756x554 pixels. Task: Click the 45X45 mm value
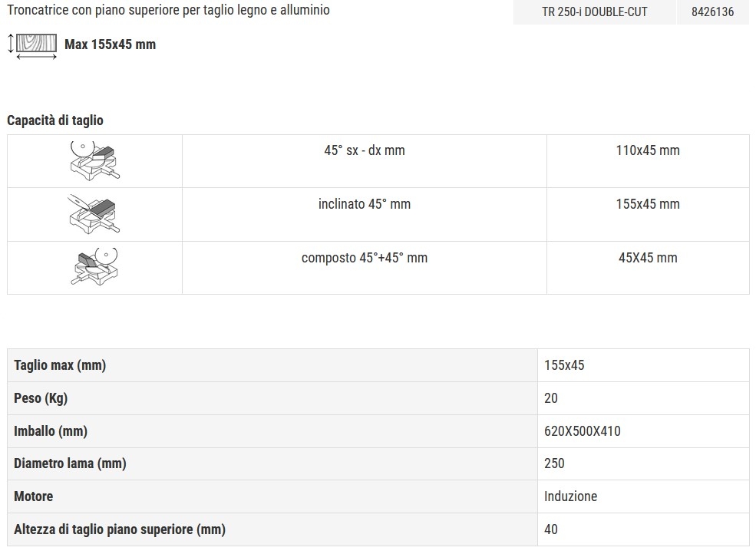tap(648, 258)
